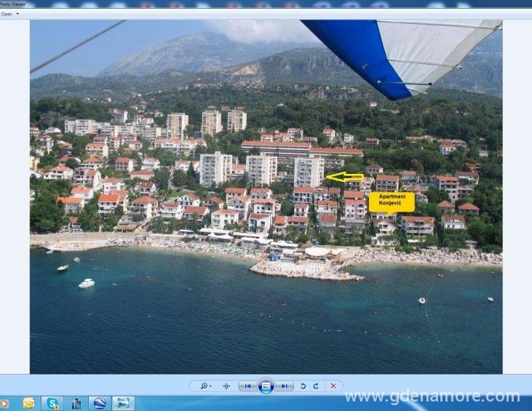Rotate the photo counterclockwise
Viewport: 532px width, 411px height.
point(303,386)
